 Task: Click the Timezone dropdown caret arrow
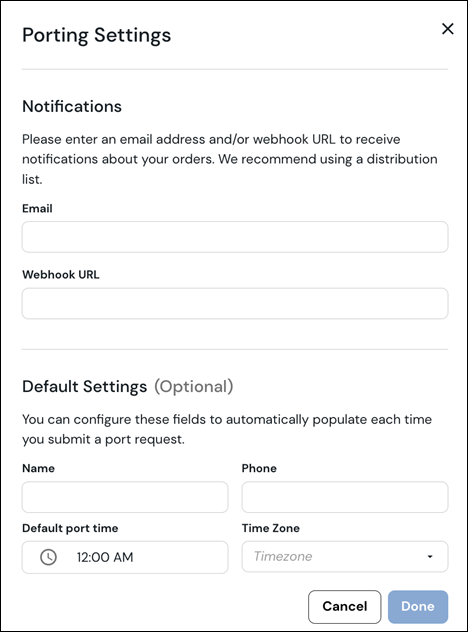click(430, 557)
